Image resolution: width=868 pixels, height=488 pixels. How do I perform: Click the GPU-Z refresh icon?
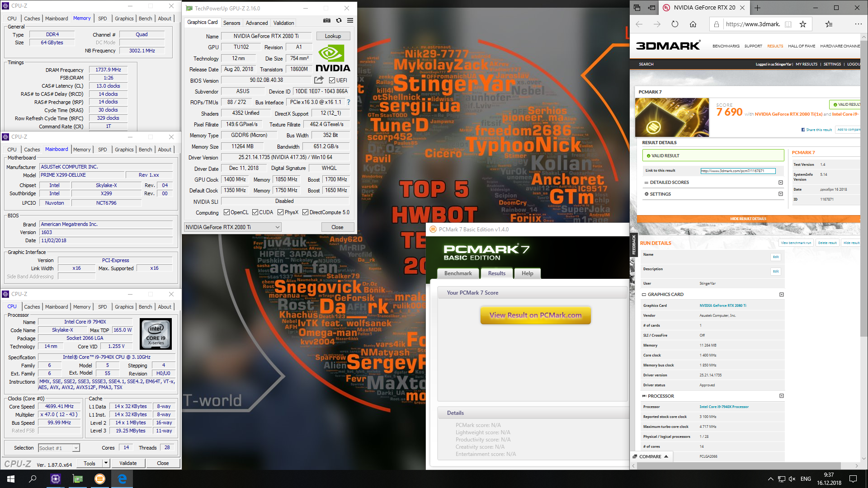click(339, 20)
